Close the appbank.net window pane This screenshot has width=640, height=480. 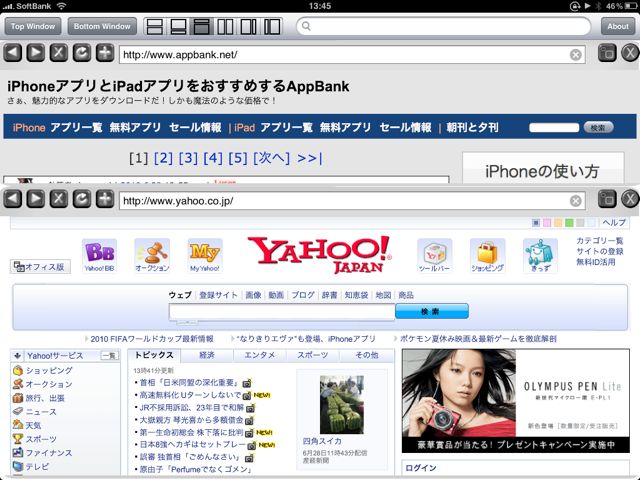[630, 53]
